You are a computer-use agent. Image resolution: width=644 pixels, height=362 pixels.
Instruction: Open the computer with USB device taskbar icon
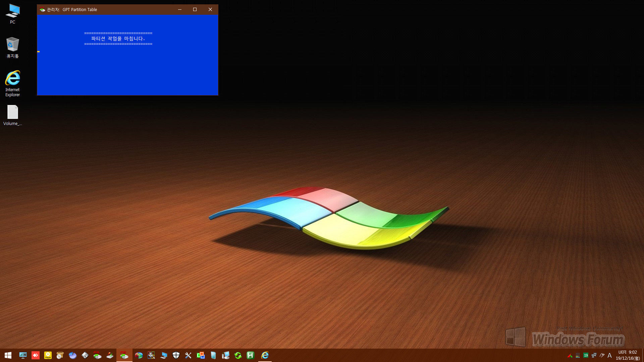[226, 355]
